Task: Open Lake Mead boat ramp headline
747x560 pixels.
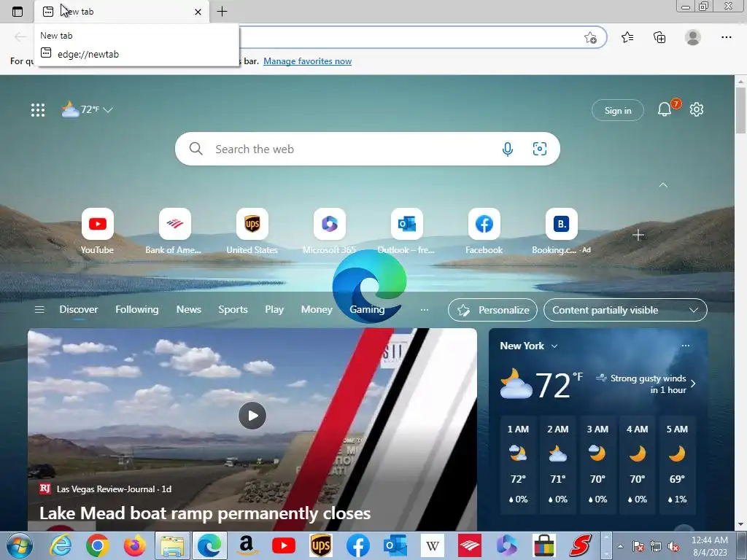Action: (205, 513)
